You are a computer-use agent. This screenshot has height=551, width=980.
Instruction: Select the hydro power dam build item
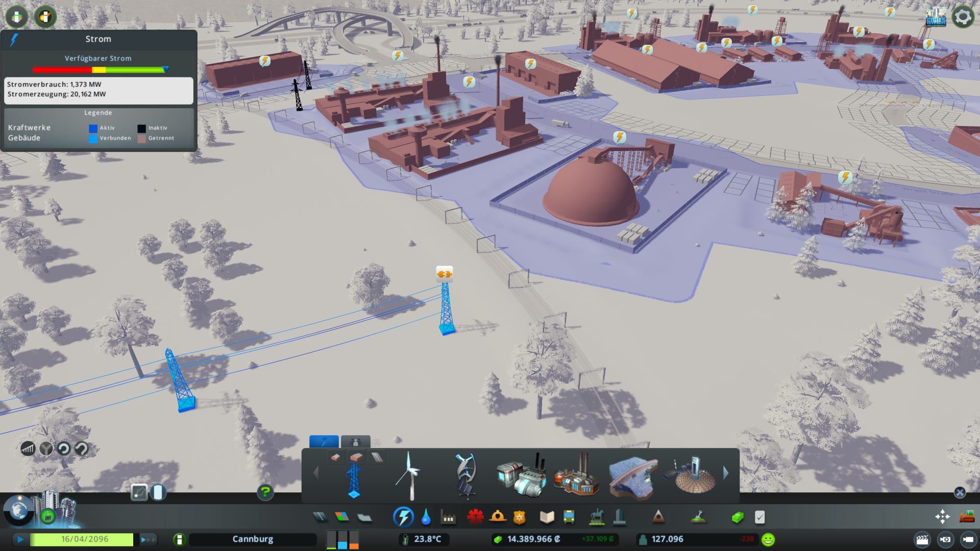[632, 477]
